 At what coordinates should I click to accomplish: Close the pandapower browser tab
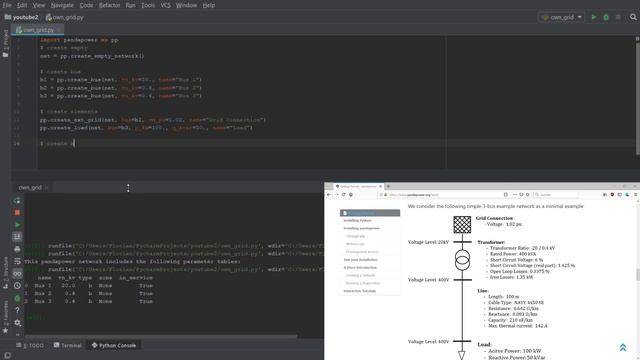point(380,186)
